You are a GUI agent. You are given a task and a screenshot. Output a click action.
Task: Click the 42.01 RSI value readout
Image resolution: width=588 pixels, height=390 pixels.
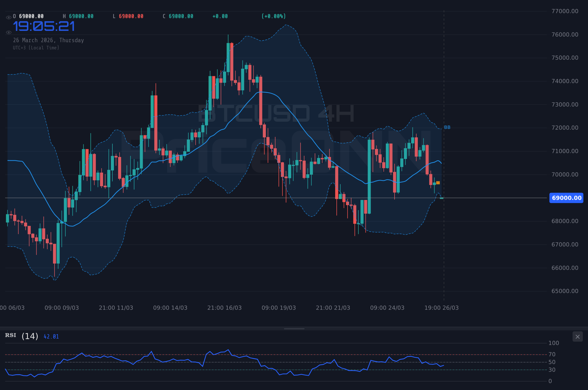coord(51,336)
